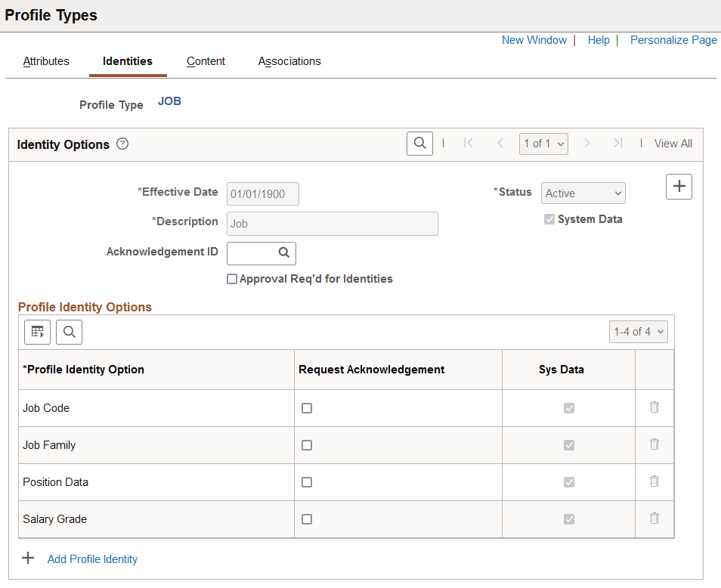Open the 1 of 1 page selector
The image size is (721, 588).
543,144
